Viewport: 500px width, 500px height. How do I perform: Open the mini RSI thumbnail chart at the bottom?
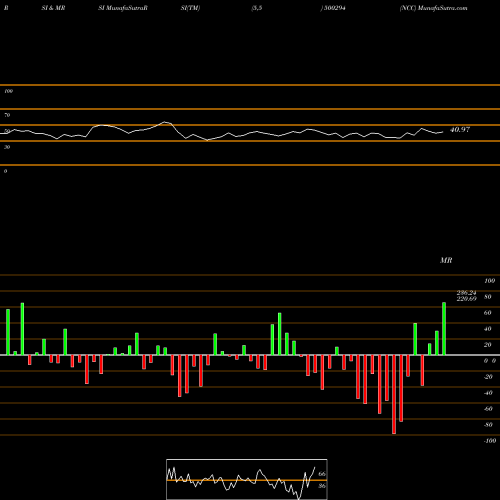(x=247, y=479)
